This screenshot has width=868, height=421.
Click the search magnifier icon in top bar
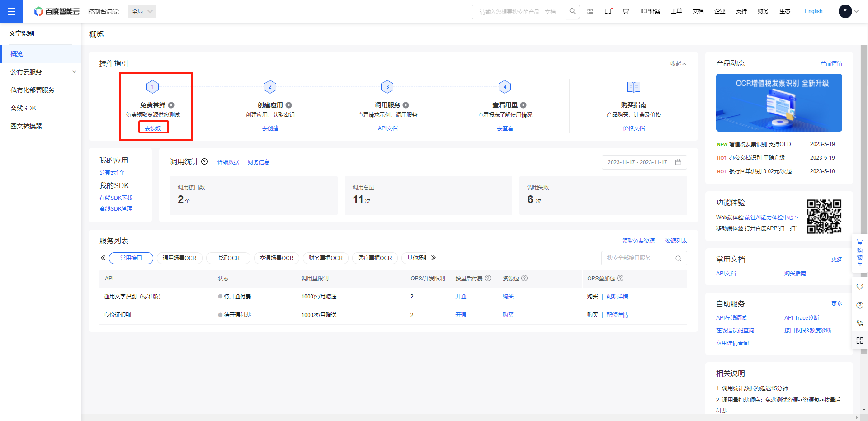click(572, 11)
